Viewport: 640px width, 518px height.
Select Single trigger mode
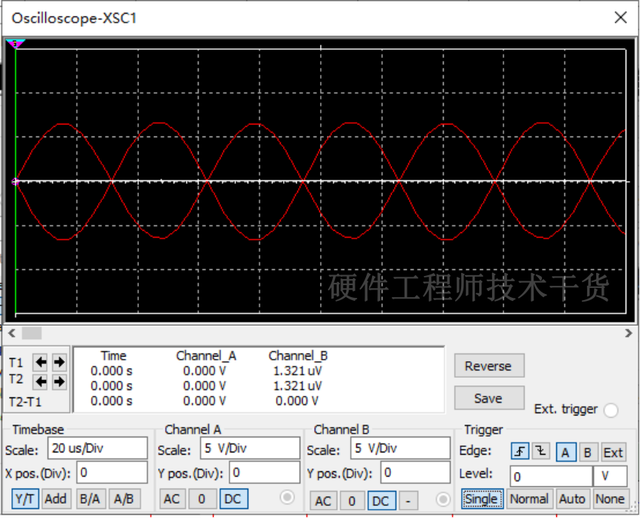tap(482, 499)
